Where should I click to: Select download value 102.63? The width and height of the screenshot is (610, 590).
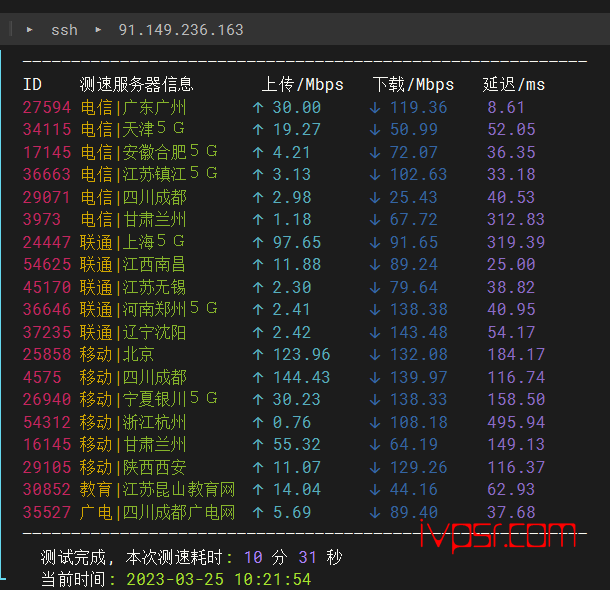coord(419,174)
